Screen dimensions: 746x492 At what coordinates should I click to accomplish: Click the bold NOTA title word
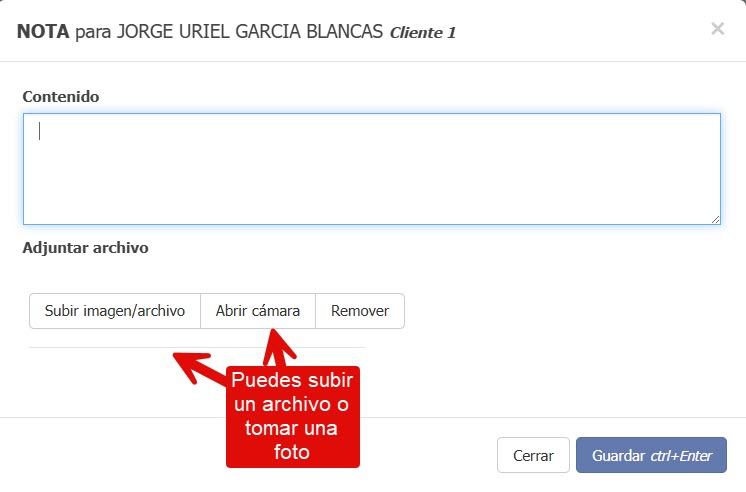coord(43,32)
